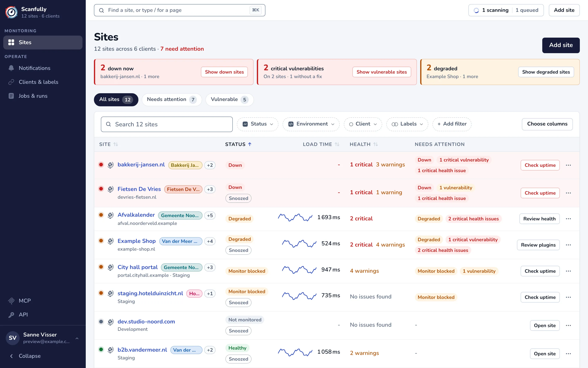Open the MCP sidebar item

pyautogui.click(x=43, y=301)
